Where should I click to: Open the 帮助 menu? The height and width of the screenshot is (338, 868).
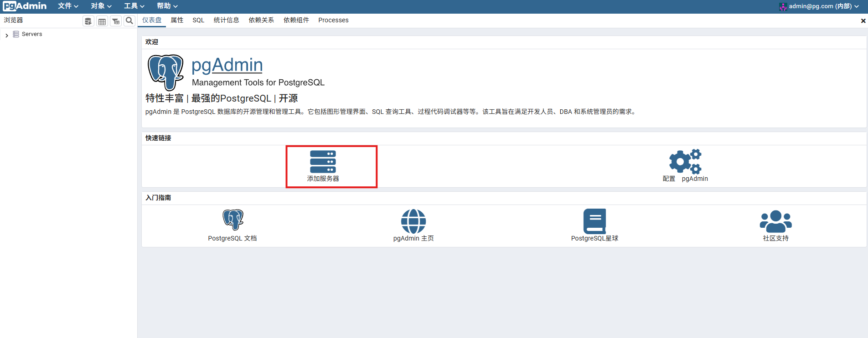point(167,6)
